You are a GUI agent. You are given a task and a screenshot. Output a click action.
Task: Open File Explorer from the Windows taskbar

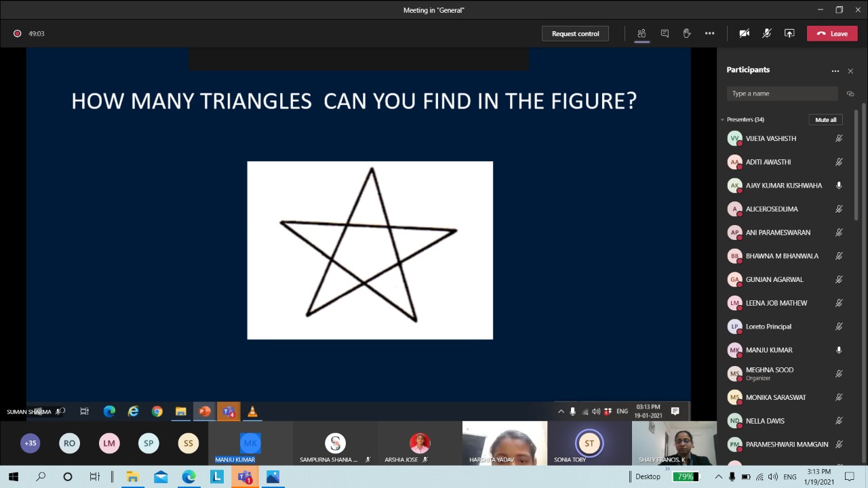pyautogui.click(x=133, y=477)
